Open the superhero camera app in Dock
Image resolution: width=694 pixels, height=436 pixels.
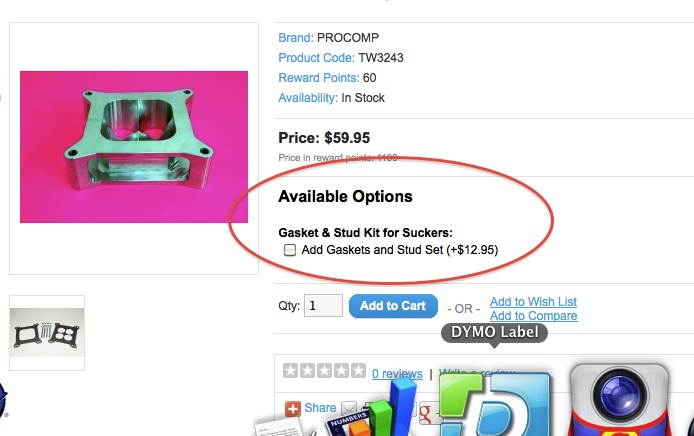pyautogui.click(x=620, y=399)
